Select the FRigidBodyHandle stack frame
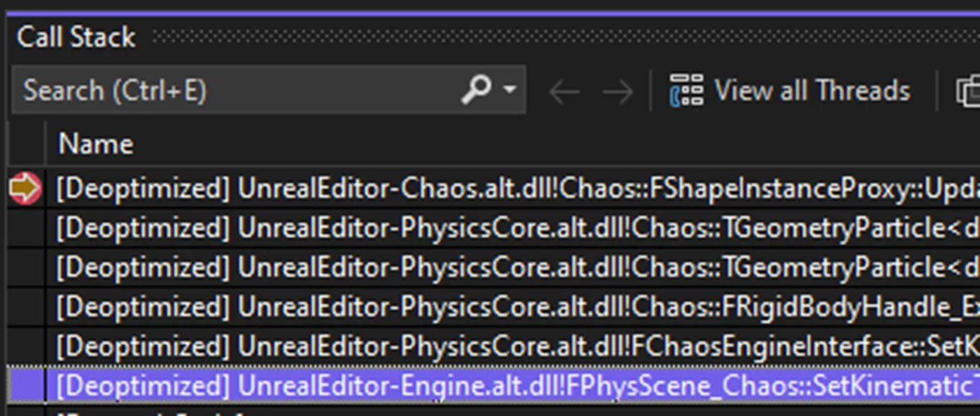The image size is (980, 416). pos(423,305)
